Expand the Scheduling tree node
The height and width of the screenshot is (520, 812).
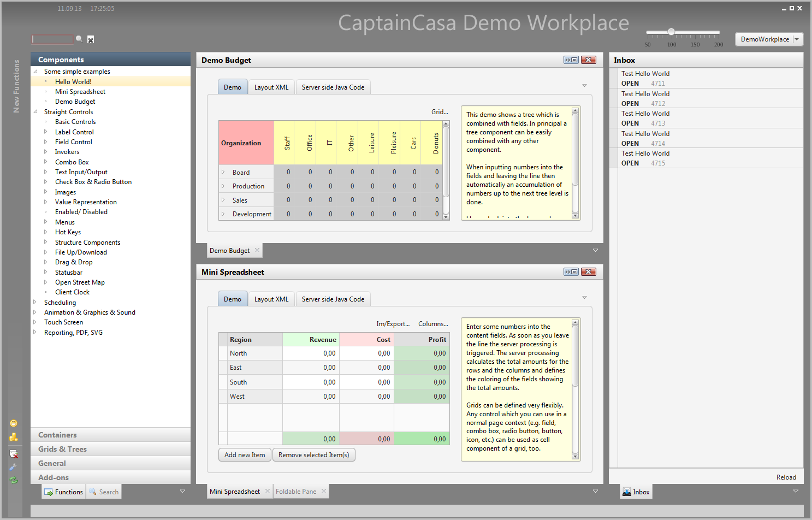pyautogui.click(x=35, y=302)
